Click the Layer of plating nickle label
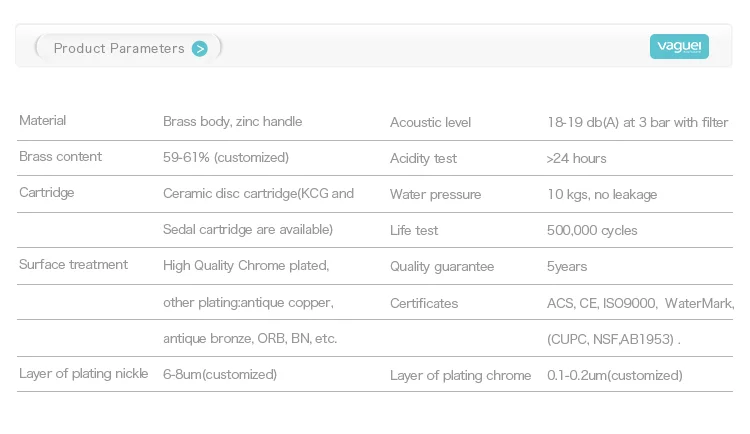 click(82, 374)
